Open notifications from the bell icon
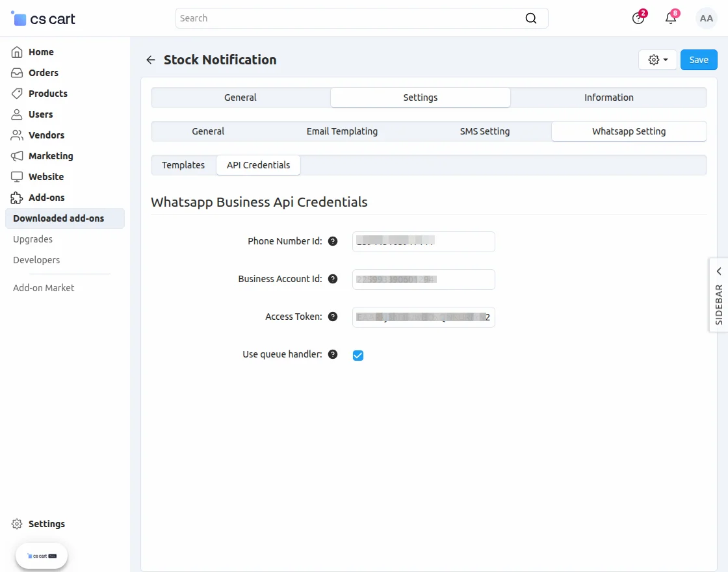Screen dimensions: 728x572 tap(670, 18)
